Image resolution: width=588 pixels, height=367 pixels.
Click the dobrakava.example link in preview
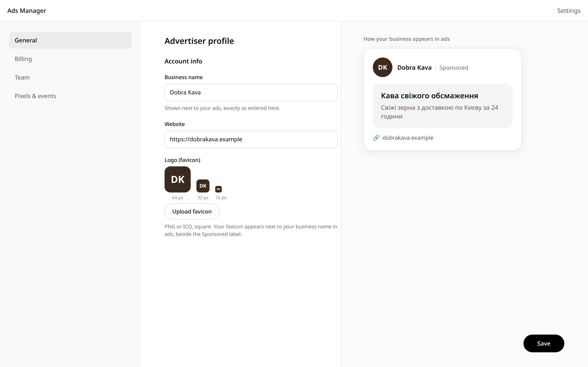click(408, 138)
